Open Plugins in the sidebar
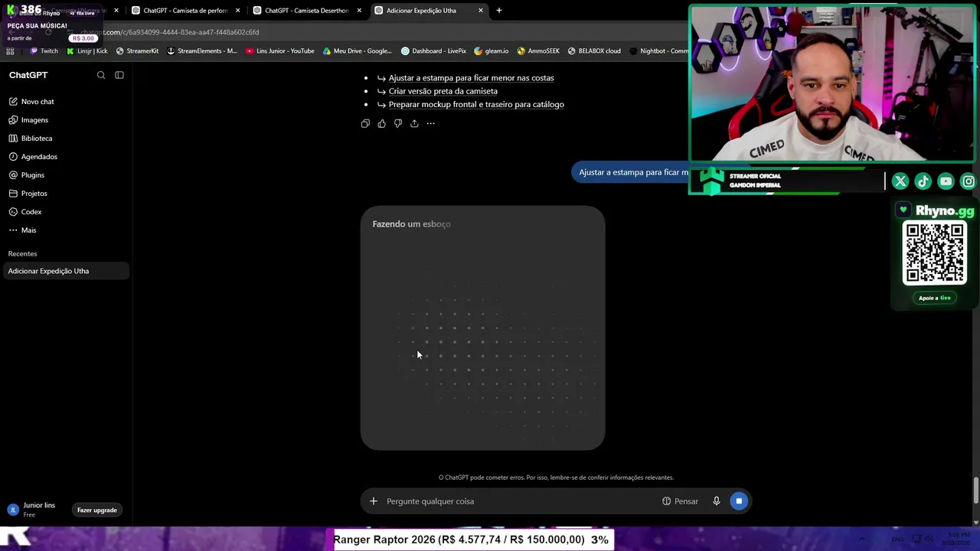 coord(67,175)
